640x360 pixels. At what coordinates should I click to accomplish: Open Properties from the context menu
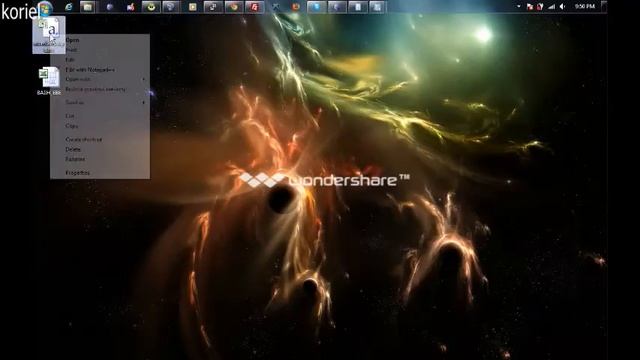(x=100, y=173)
